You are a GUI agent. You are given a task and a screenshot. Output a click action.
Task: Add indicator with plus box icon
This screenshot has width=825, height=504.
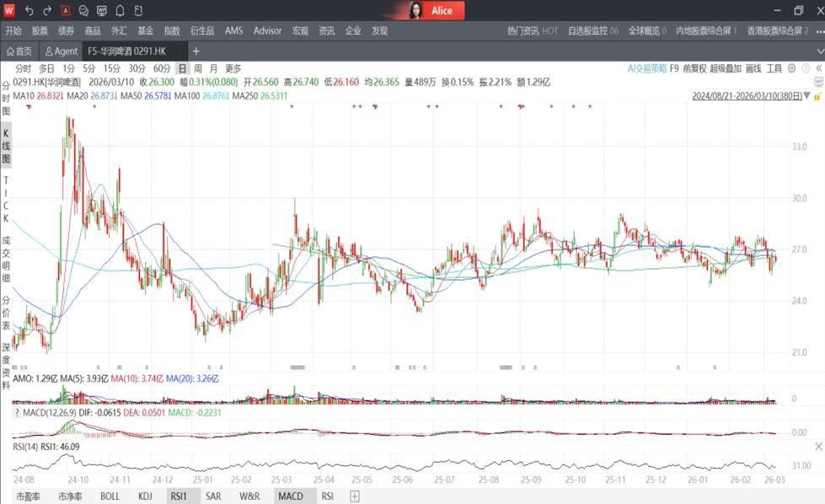pyautogui.click(x=355, y=496)
